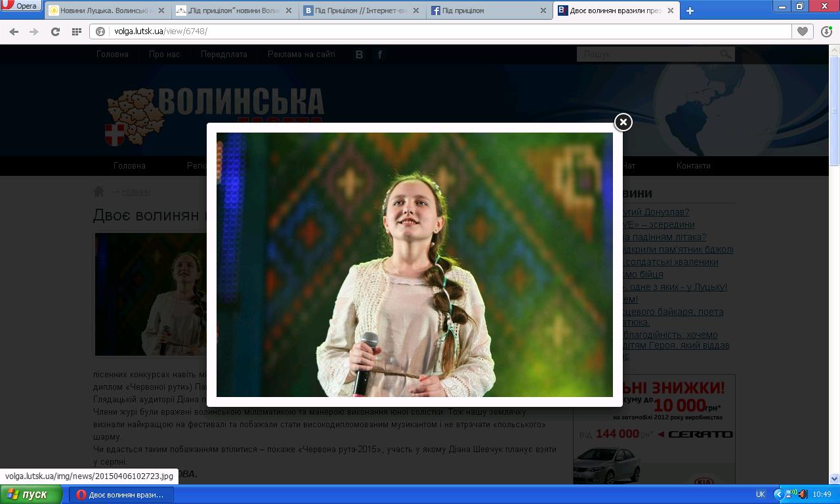Close the enlarged photo lightbox

coord(623,122)
